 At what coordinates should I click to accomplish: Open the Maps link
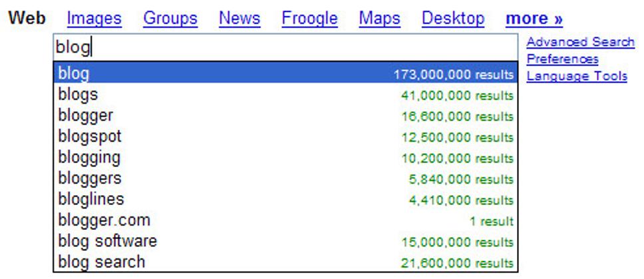click(380, 19)
